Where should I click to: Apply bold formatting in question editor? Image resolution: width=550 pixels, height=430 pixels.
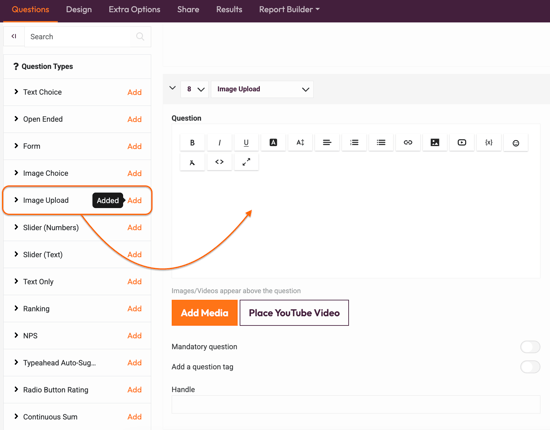coord(192,142)
